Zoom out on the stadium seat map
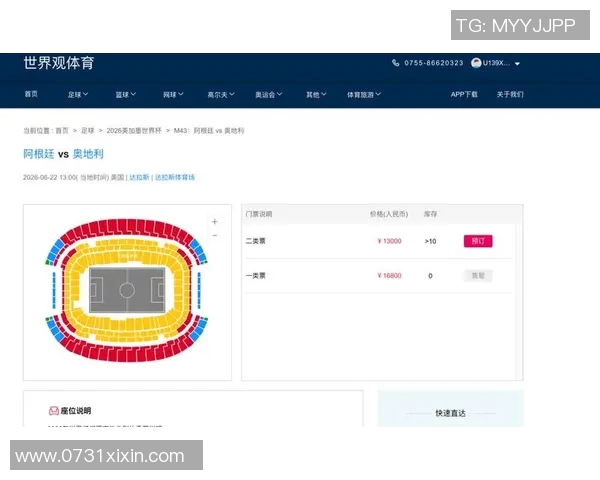 [x=214, y=235]
